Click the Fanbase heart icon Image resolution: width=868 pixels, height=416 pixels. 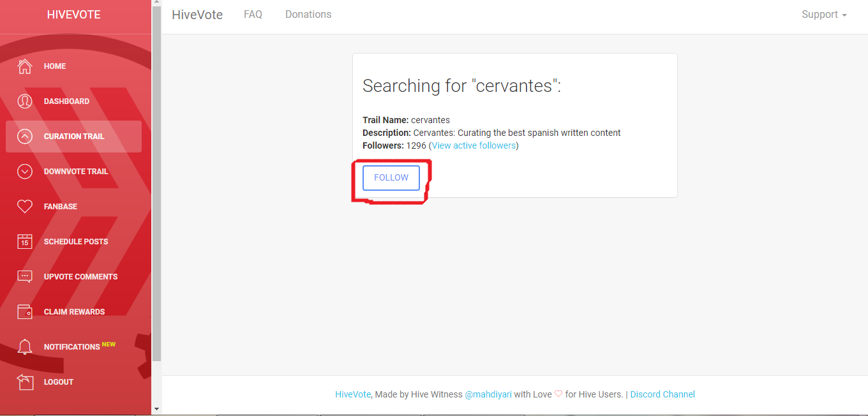coord(25,207)
